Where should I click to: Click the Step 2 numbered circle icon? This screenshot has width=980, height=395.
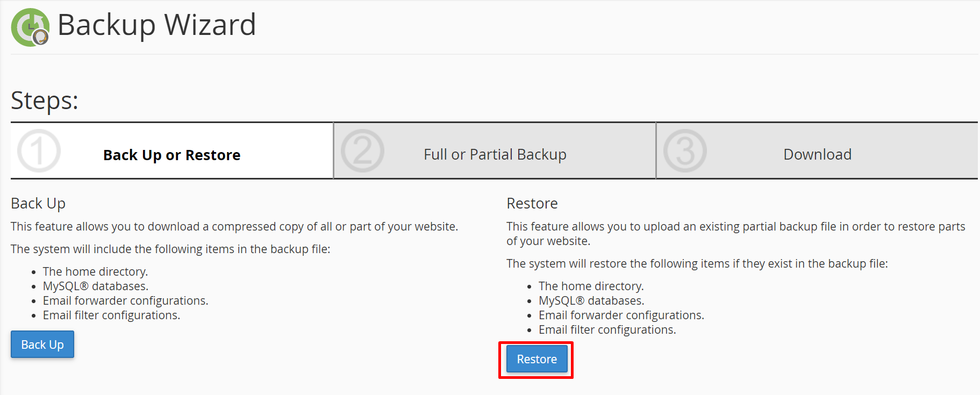(362, 150)
